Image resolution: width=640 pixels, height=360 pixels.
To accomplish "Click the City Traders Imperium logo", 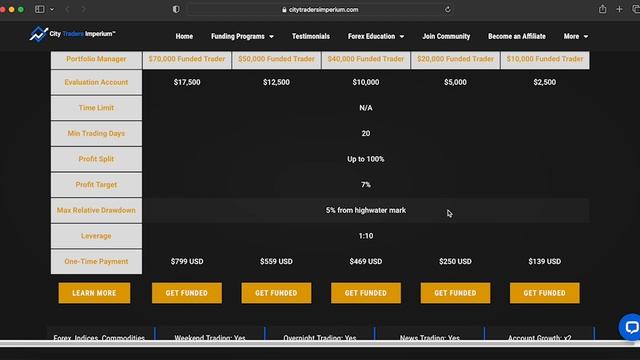I will click(x=72, y=34).
